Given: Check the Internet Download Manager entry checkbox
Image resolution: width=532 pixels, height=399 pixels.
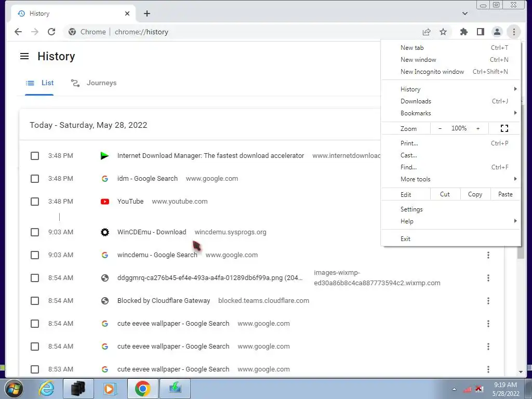Looking at the screenshot, I should point(35,156).
